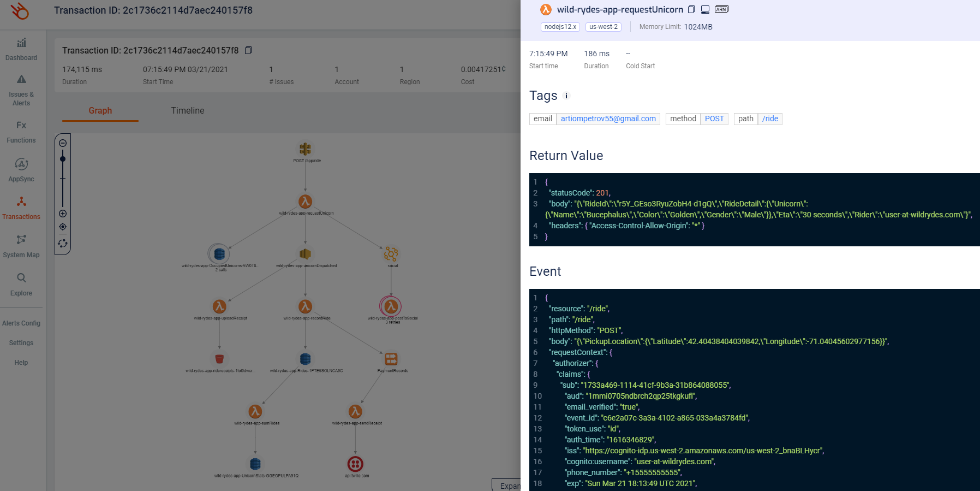Click the Memory Limit 1024MB text
Screen dimensions: 980x491
(676, 27)
